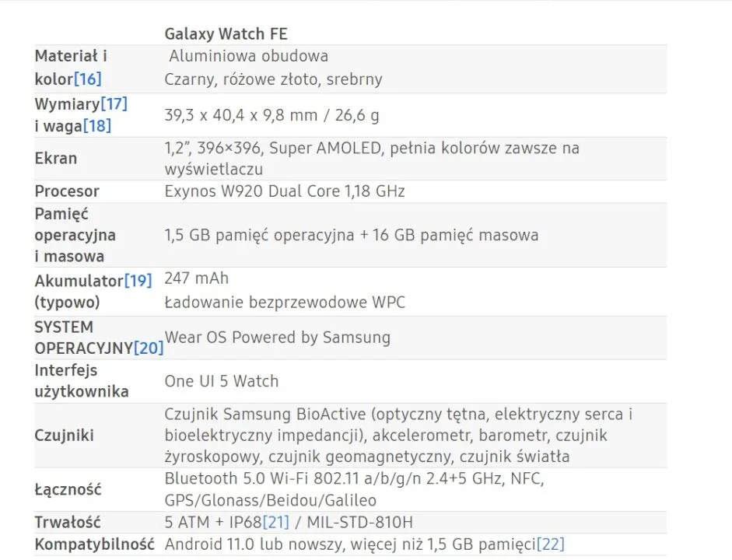Open footnote reference [16]
This screenshot has width=732, height=560.
coord(87,79)
